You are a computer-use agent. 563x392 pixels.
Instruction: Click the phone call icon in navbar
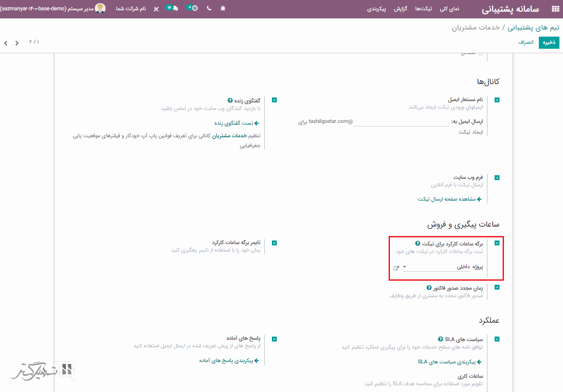pyautogui.click(x=209, y=9)
